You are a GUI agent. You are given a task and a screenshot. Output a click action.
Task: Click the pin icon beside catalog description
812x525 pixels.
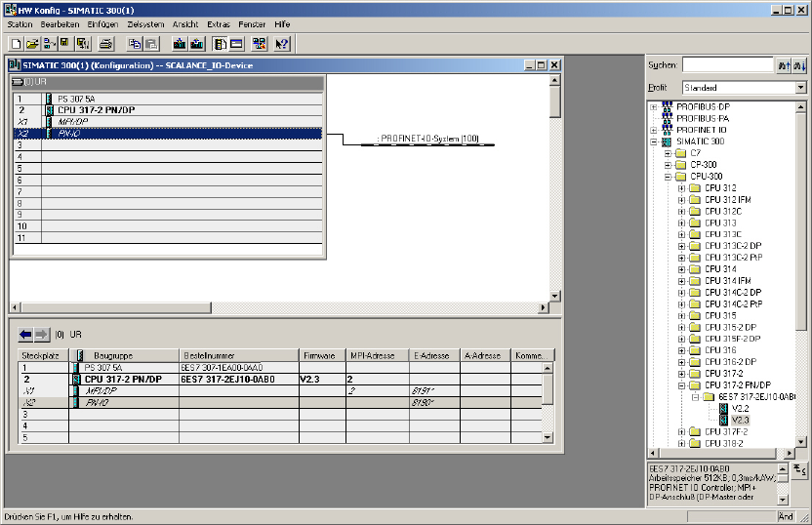(799, 469)
